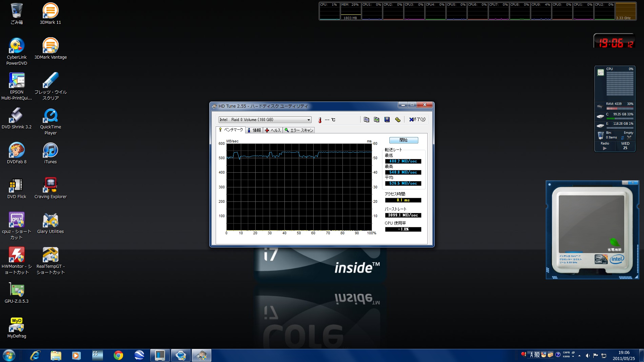Open HD Tune options wrench icon
This screenshot has height=362, width=644.
coord(398,120)
